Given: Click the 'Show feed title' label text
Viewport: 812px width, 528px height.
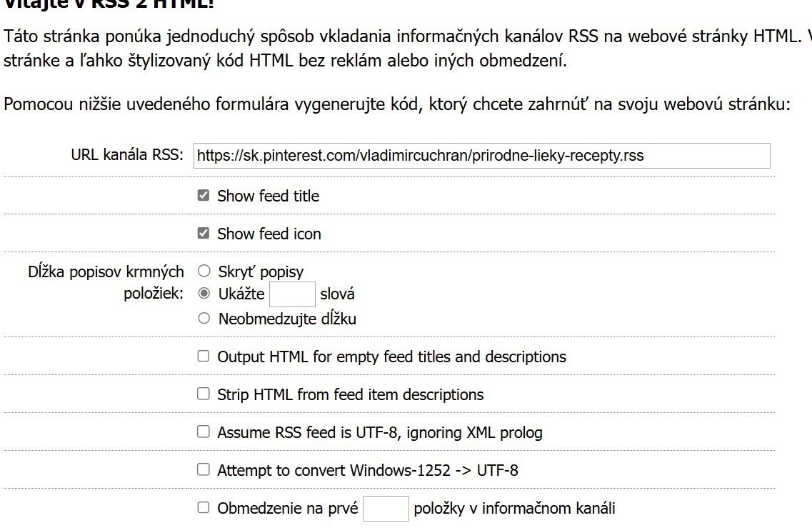Looking at the screenshot, I should tap(268, 196).
